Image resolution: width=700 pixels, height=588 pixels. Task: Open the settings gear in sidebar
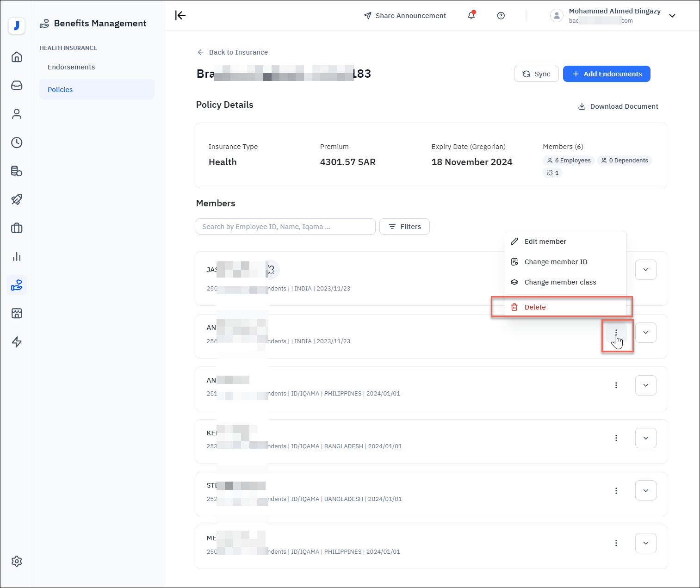(17, 561)
